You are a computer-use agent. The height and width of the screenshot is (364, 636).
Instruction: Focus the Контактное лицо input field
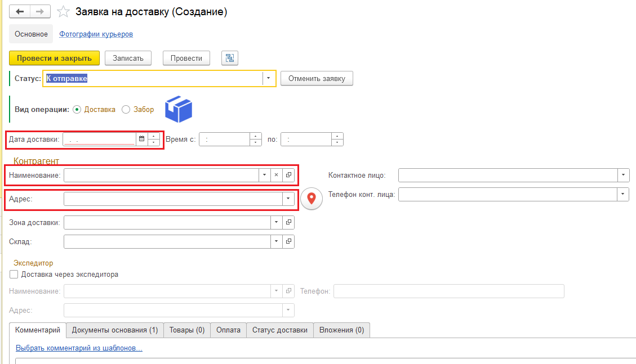(508, 175)
